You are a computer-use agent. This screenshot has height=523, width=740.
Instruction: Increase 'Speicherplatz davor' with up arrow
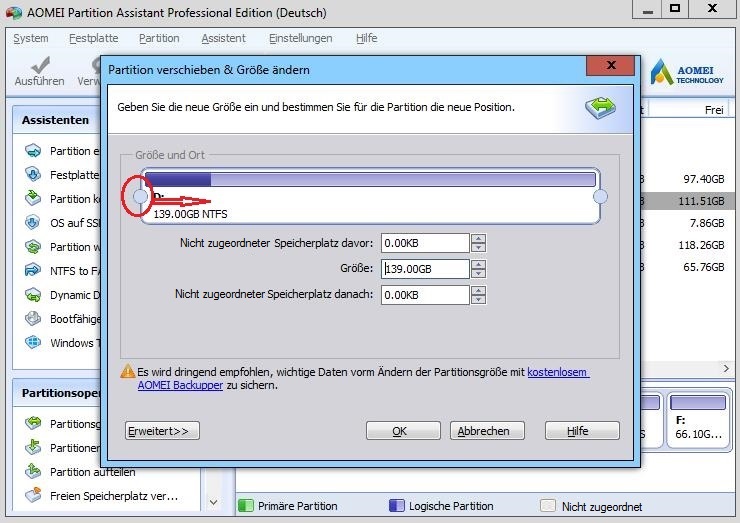(x=479, y=238)
